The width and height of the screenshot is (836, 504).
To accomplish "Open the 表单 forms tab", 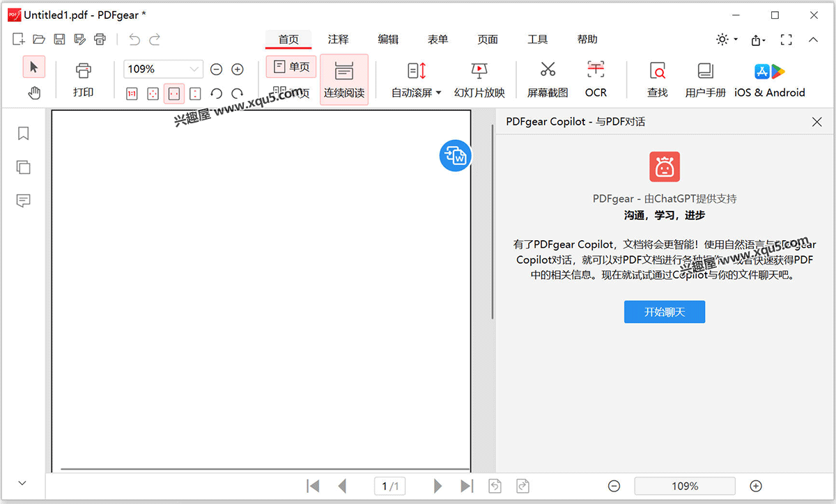I will [438, 40].
